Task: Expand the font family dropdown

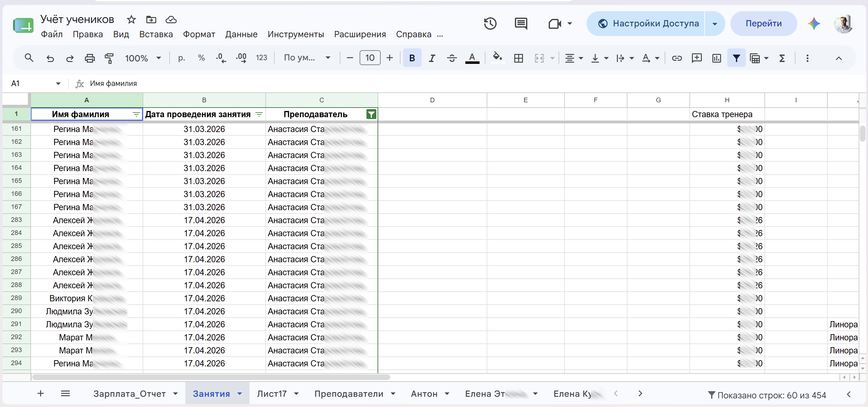Action: [307, 58]
